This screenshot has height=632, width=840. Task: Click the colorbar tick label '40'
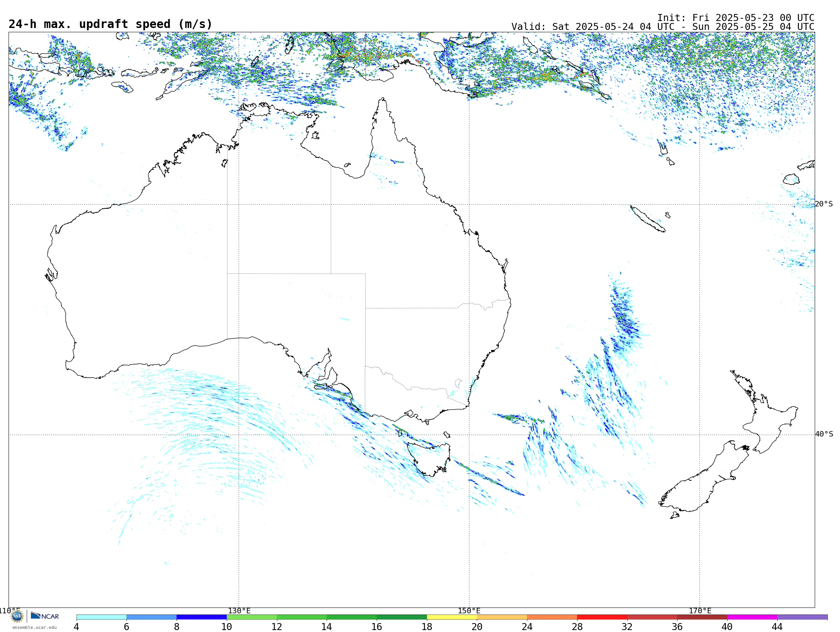(727, 627)
